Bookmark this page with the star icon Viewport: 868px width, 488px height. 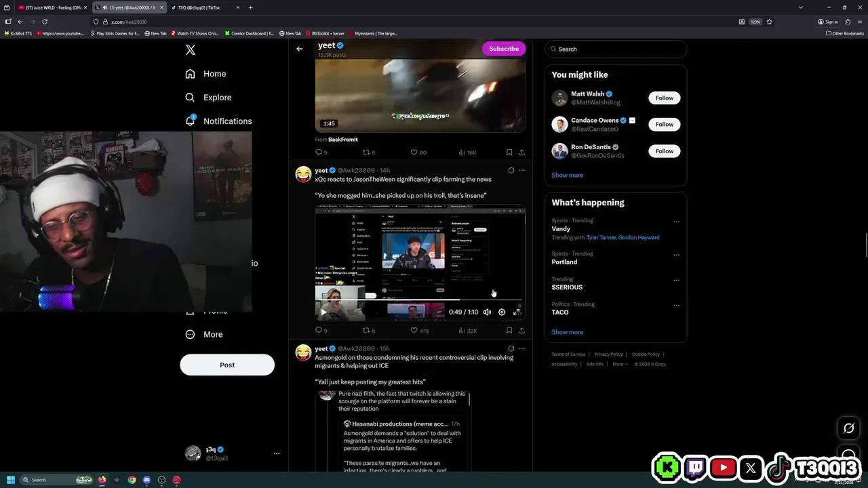click(x=769, y=22)
